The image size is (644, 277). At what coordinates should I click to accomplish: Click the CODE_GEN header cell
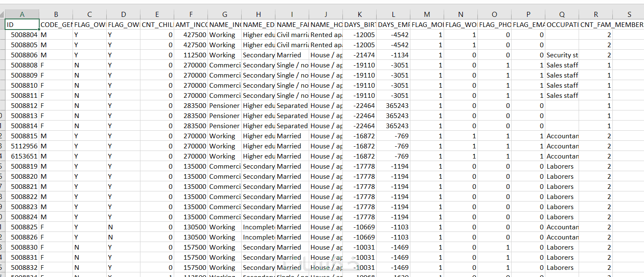coord(56,24)
